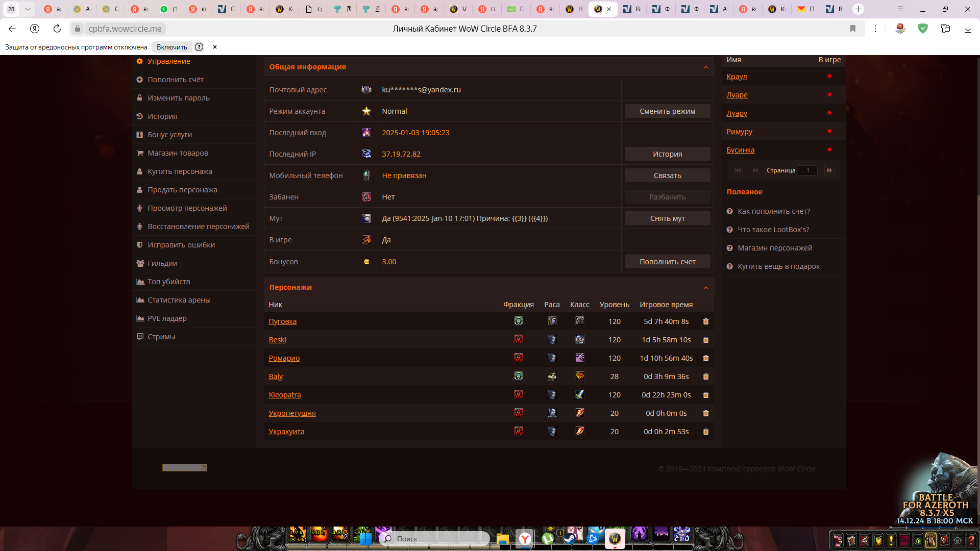This screenshot has height=551, width=980.
Task: Collapse the Персонажи section
Action: click(x=706, y=288)
